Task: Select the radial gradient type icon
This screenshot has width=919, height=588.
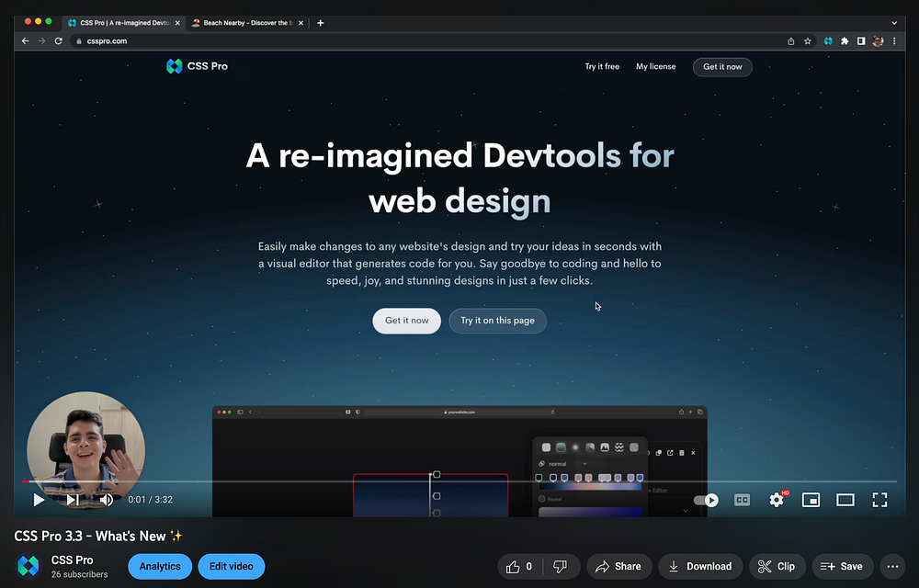Action: 575,447
